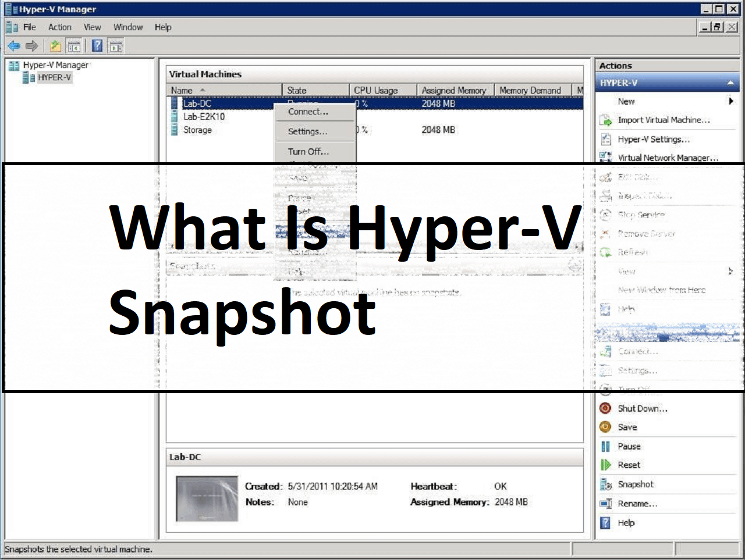Sort by the CPU Usage column header
Viewport: 745px width, 560px height.
point(383,90)
